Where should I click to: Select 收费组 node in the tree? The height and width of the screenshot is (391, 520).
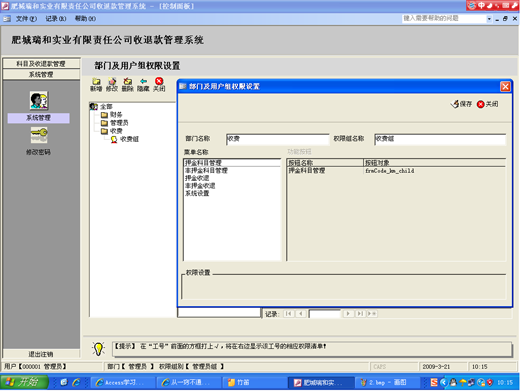point(125,139)
